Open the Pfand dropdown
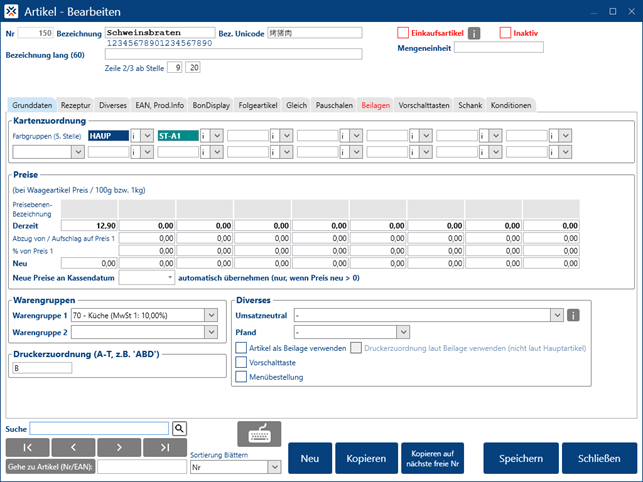This screenshot has width=643, height=482. (403, 331)
